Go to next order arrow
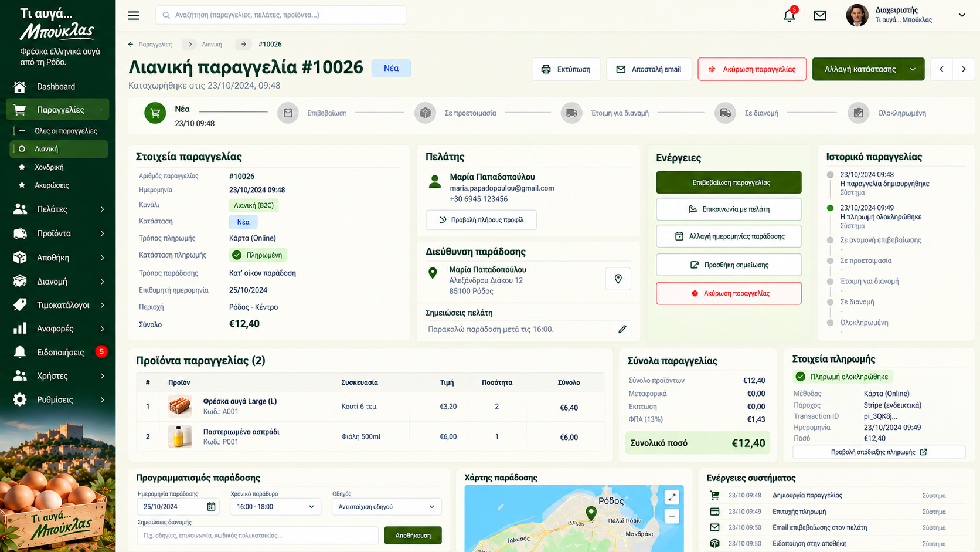This screenshot has width=980, height=552. pyautogui.click(x=964, y=69)
